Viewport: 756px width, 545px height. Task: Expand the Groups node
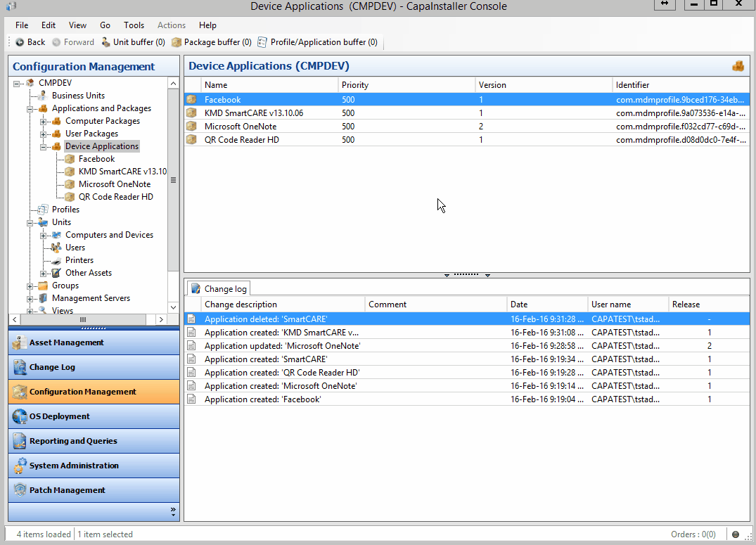pos(30,286)
